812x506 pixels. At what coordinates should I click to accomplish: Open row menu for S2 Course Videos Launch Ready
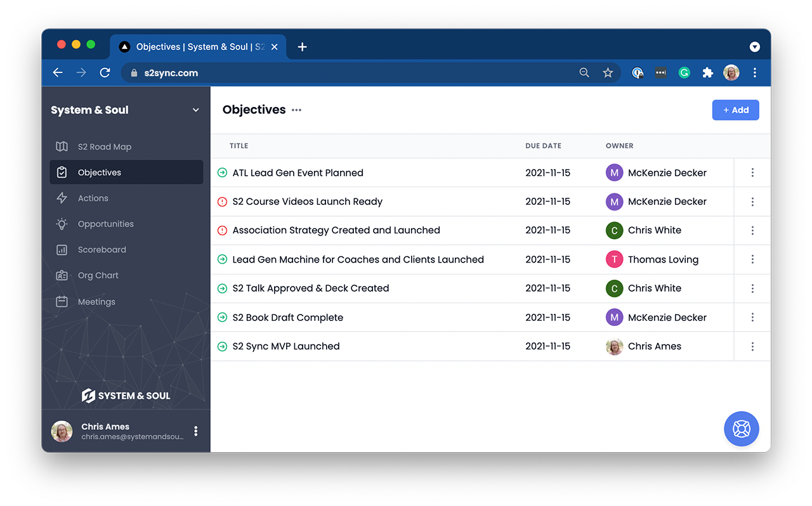(752, 202)
